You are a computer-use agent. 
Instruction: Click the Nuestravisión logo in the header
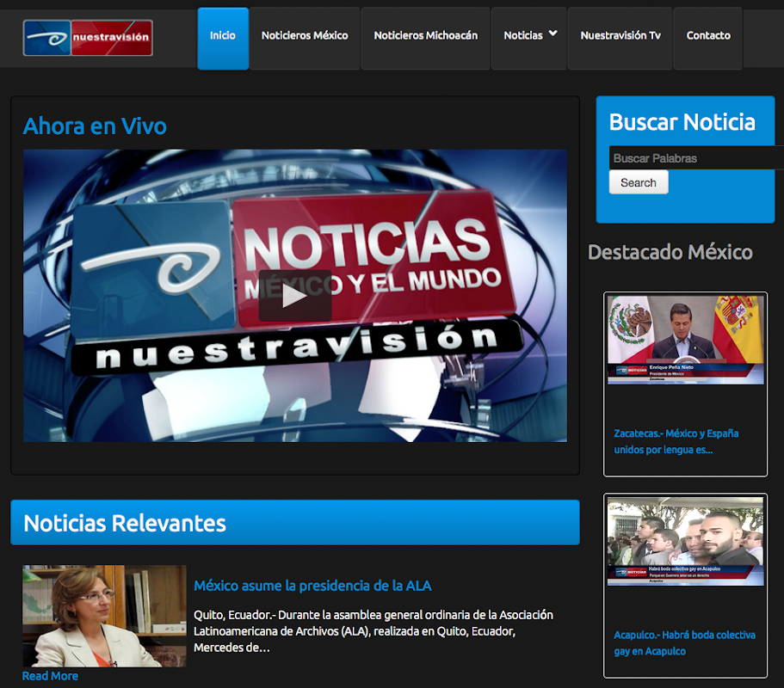(88, 38)
